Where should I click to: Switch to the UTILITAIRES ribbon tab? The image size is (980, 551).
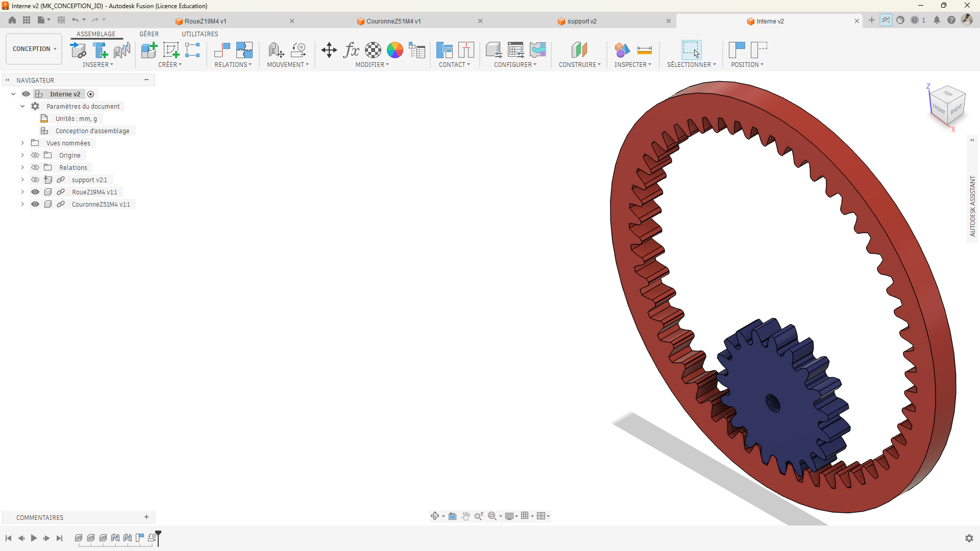tap(200, 34)
